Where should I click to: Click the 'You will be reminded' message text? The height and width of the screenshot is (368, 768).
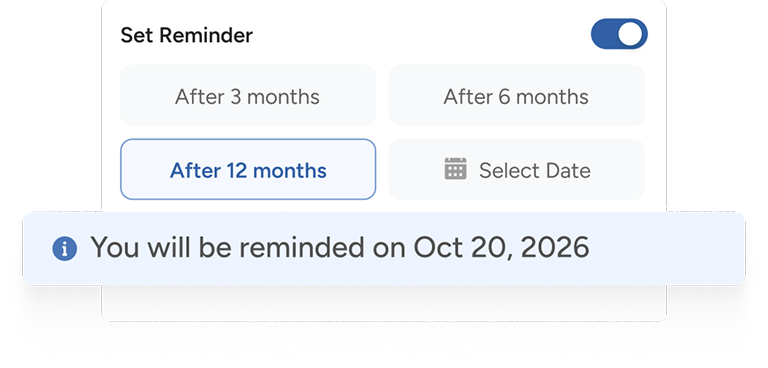[x=229, y=247]
